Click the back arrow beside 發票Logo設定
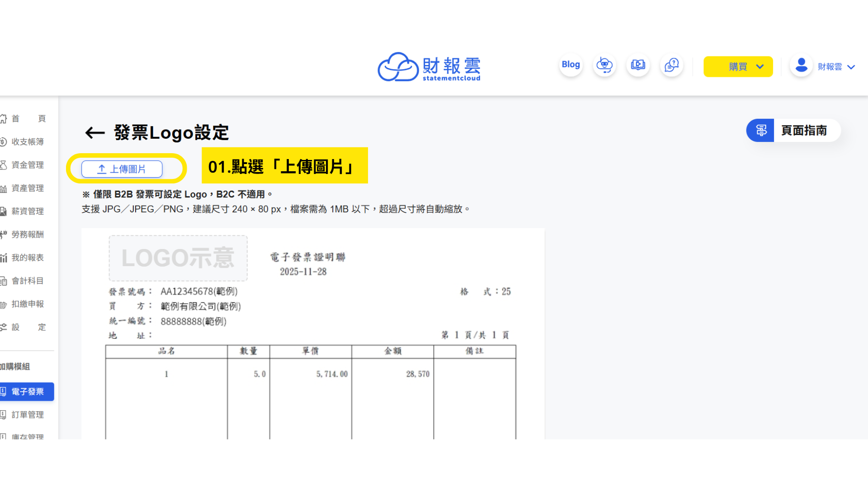 [x=95, y=133]
